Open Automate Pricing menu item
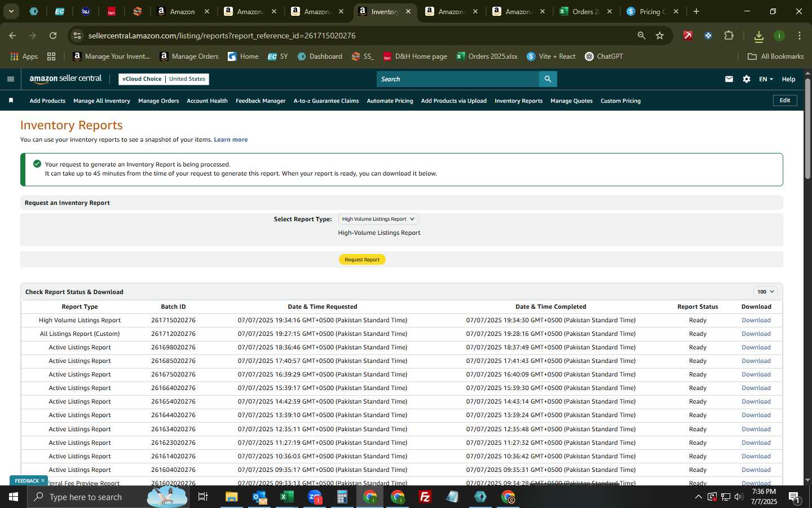Image resolution: width=812 pixels, height=508 pixels. 390,101
